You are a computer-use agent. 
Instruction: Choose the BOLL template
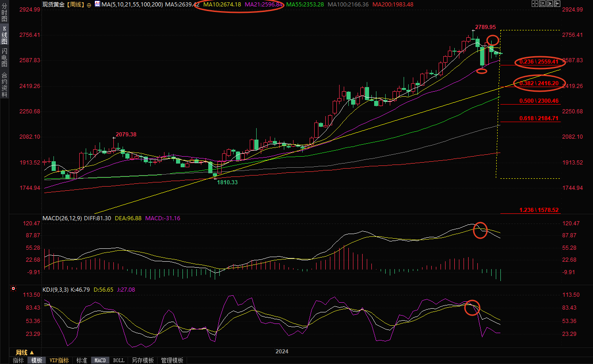[x=119, y=360]
